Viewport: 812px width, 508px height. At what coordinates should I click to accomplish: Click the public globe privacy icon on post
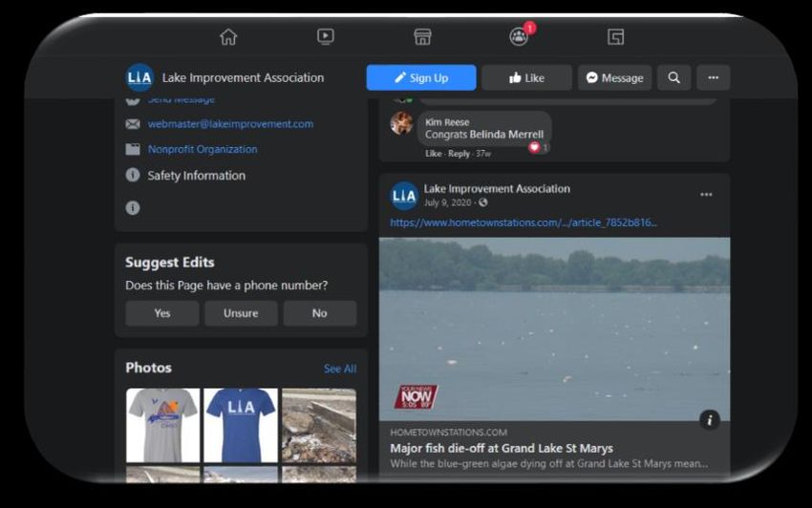pyautogui.click(x=483, y=202)
